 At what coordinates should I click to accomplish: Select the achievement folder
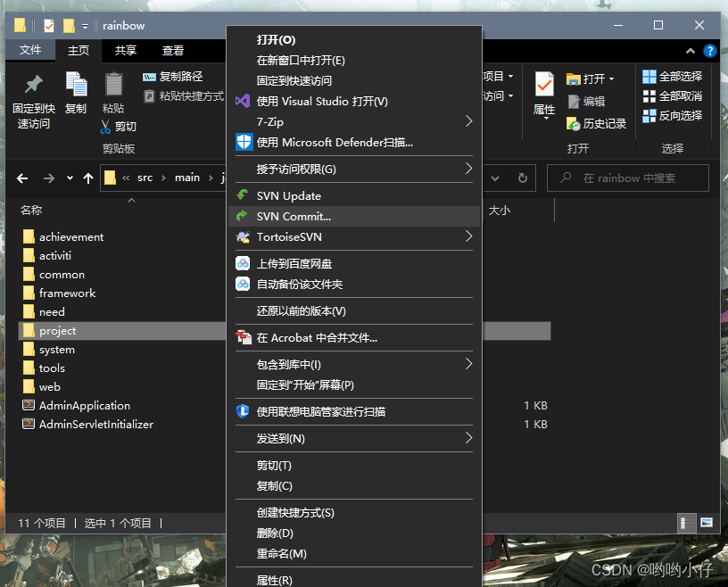coord(71,236)
